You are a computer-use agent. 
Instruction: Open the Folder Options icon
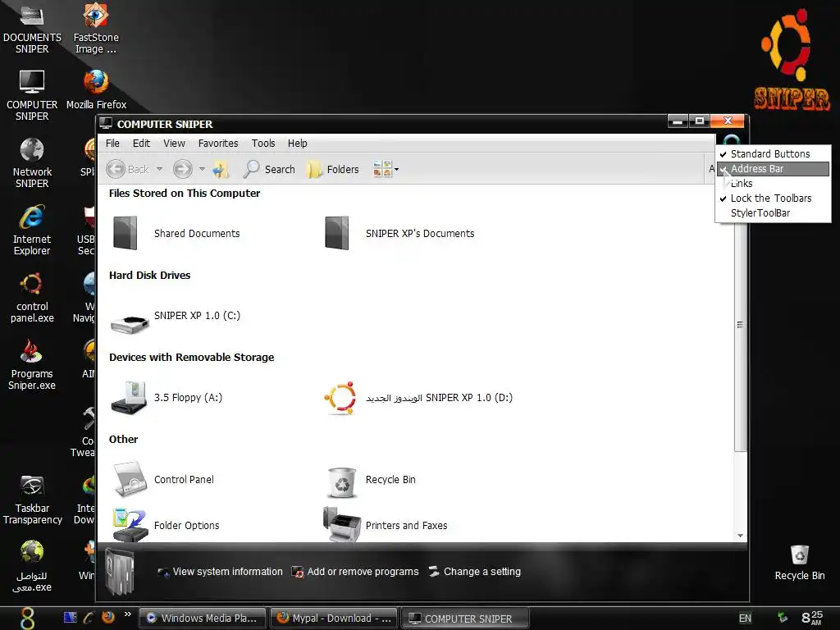129,525
